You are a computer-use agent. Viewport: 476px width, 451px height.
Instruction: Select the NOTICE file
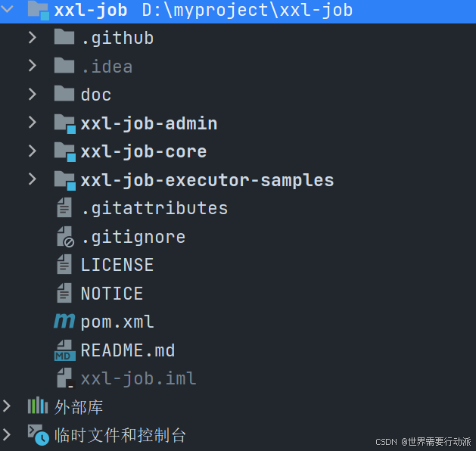click(112, 294)
